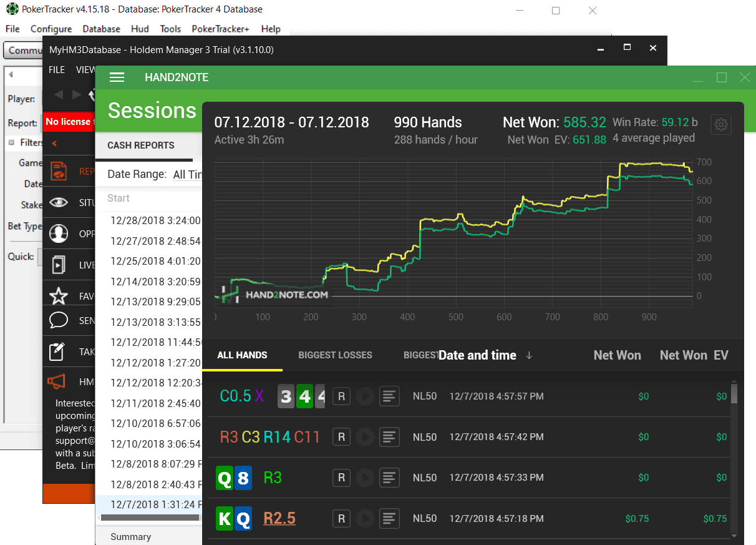The height and width of the screenshot is (545, 756).
Task: Click the Reports icon in Holdem Manager sidebar
Action: (x=59, y=171)
